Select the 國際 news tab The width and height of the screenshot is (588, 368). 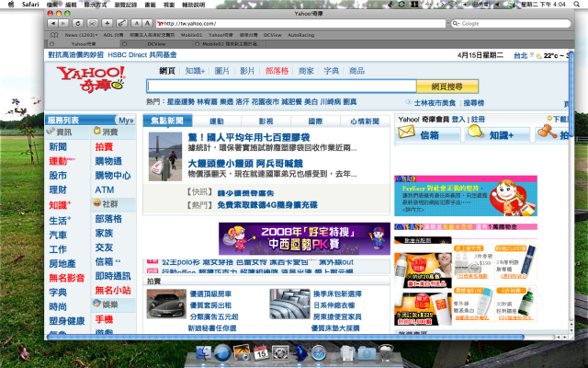tap(315, 121)
